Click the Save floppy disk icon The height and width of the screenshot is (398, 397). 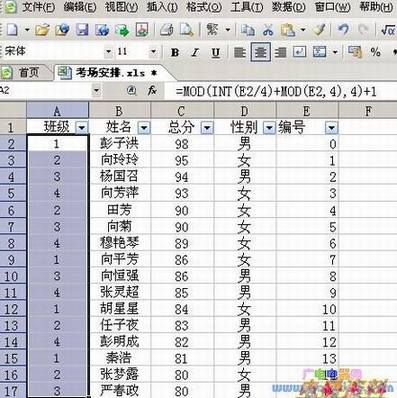82,30
